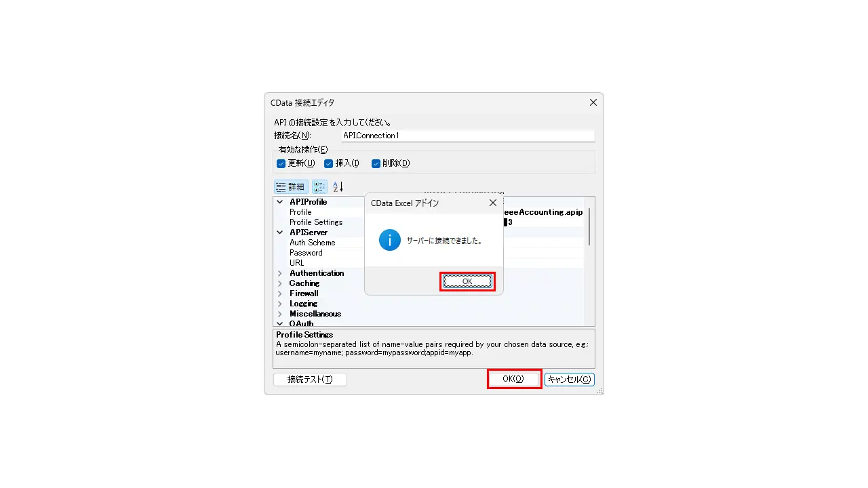868x488 pixels.
Task: Close the CData Excel アドイン message box
Action: pyautogui.click(x=493, y=203)
